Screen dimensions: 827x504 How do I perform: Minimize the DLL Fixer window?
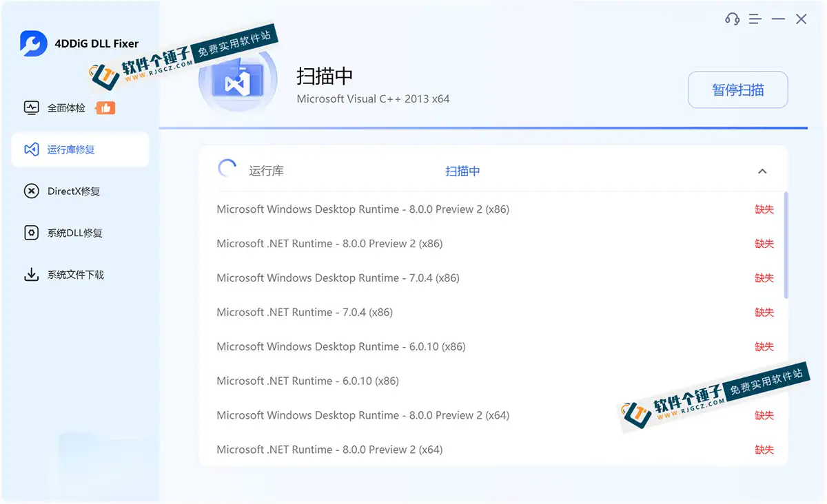778,19
